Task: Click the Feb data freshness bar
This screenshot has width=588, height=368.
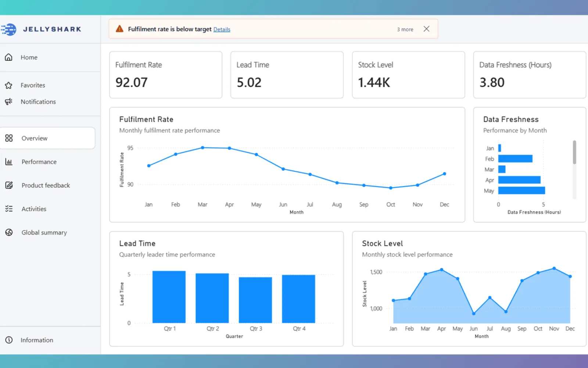Action: (515, 159)
